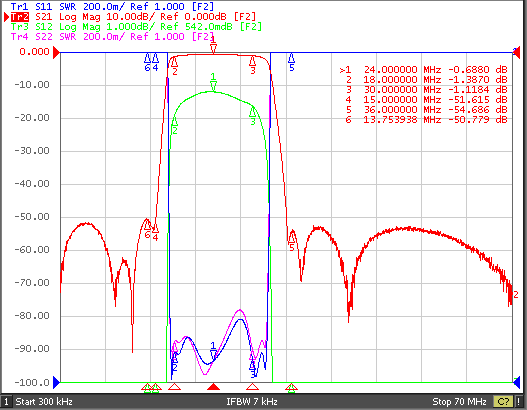Click axis triangle for marker 5 at 36 MHz
This screenshot has height=410, width=527.
pyautogui.click(x=291, y=387)
